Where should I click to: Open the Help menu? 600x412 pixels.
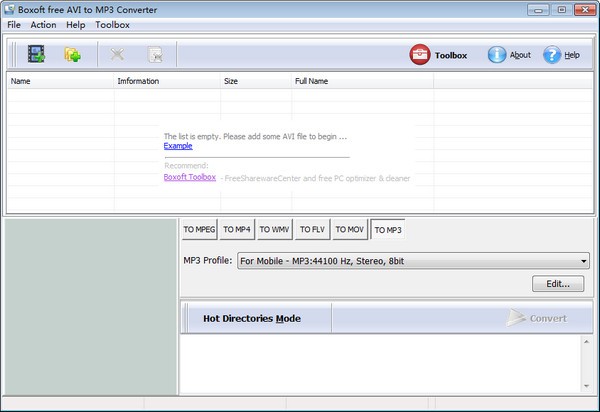[75, 25]
